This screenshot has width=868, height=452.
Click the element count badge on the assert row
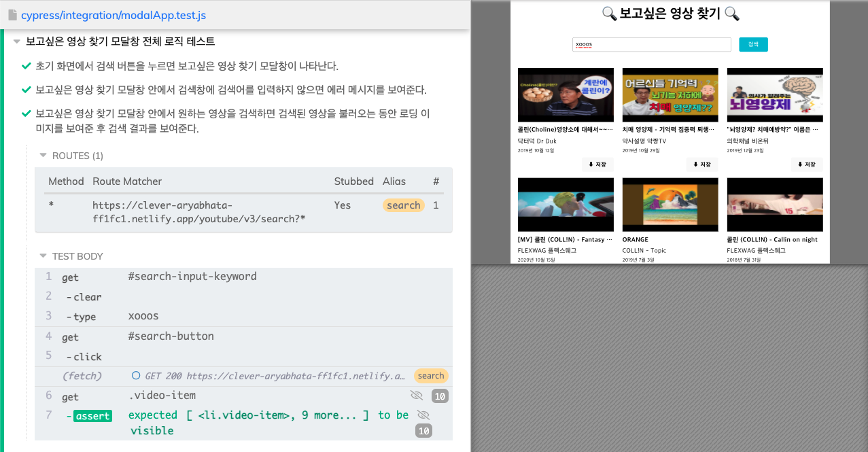423,431
